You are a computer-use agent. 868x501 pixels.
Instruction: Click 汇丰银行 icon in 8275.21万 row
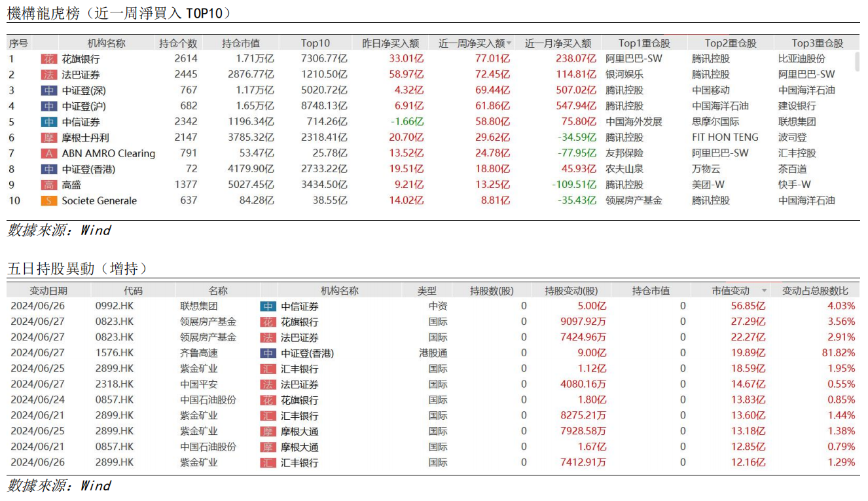[x=268, y=416]
